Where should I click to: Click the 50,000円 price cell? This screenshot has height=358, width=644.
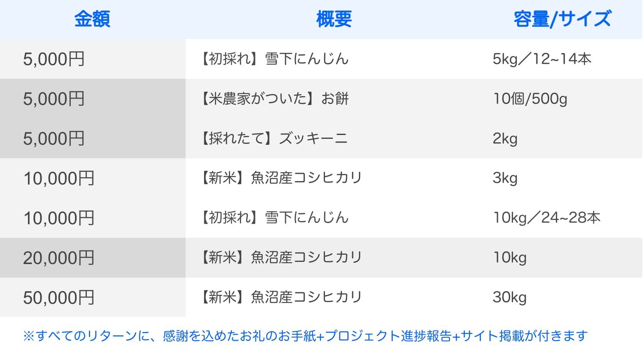[58, 297]
